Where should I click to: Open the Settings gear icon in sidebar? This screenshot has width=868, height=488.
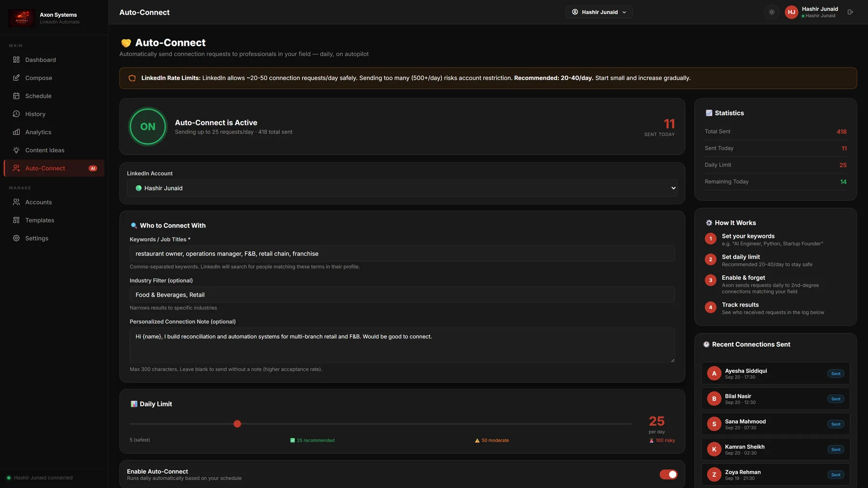click(16, 238)
